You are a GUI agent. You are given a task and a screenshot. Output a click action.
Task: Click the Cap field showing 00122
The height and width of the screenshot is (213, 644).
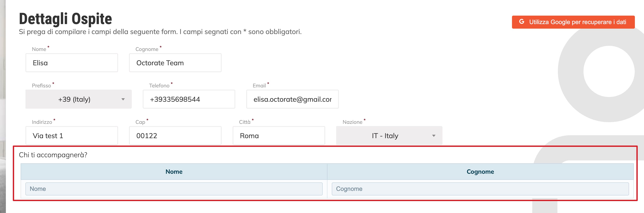point(175,136)
